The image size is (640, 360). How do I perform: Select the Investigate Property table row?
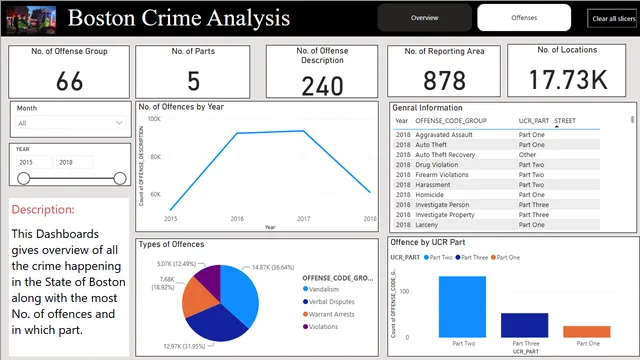(x=496, y=215)
